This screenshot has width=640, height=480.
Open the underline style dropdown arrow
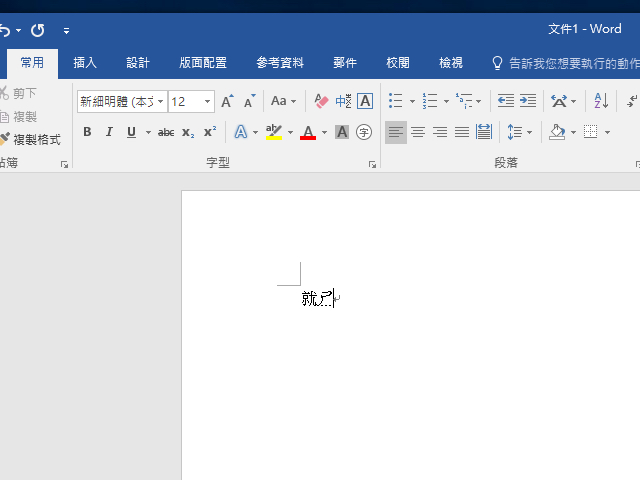(x=148, y=132)
